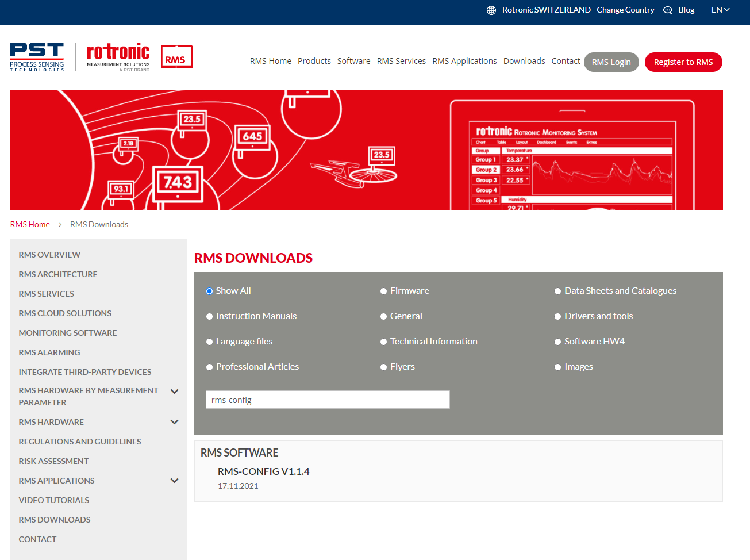This screenshot has width=750, height=560.
Task: Open Monitoring Software sidebar entry
Action: (x=68, y=333)
